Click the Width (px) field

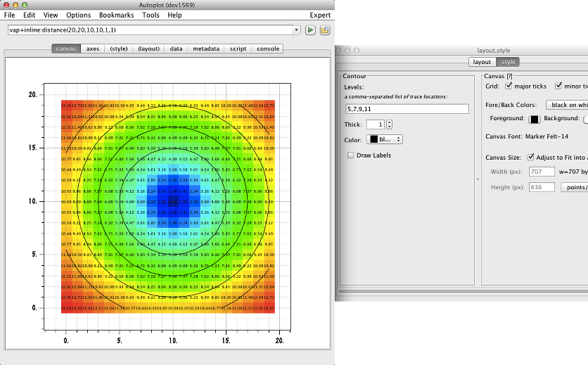(542, 172)
